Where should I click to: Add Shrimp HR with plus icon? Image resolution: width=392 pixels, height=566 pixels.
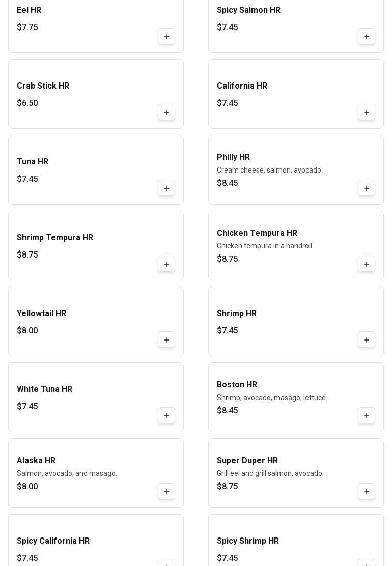[x=367, y=340]
